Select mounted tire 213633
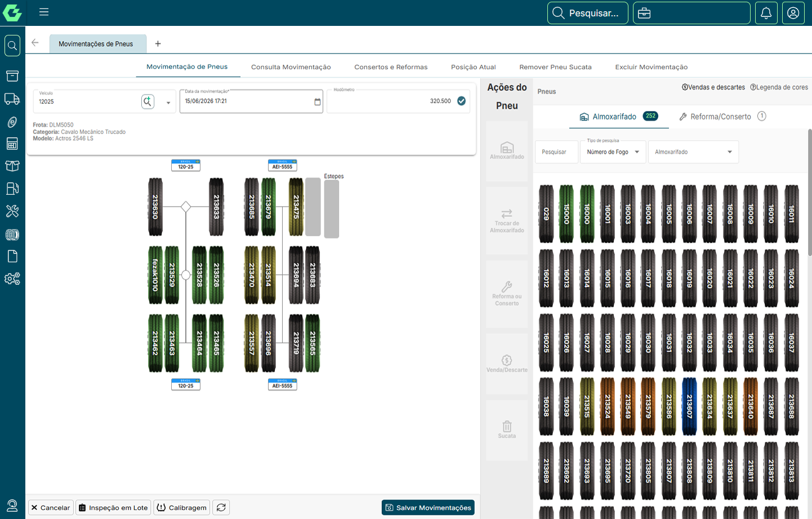The image size is (812, 519). 216,207
